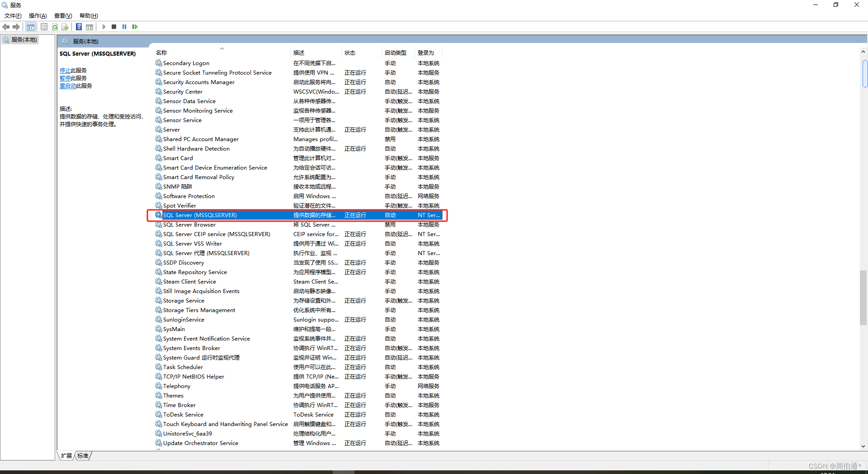Select the SNMP 陷阱 service
Viewport: 868px width, 474px height.
298,187
